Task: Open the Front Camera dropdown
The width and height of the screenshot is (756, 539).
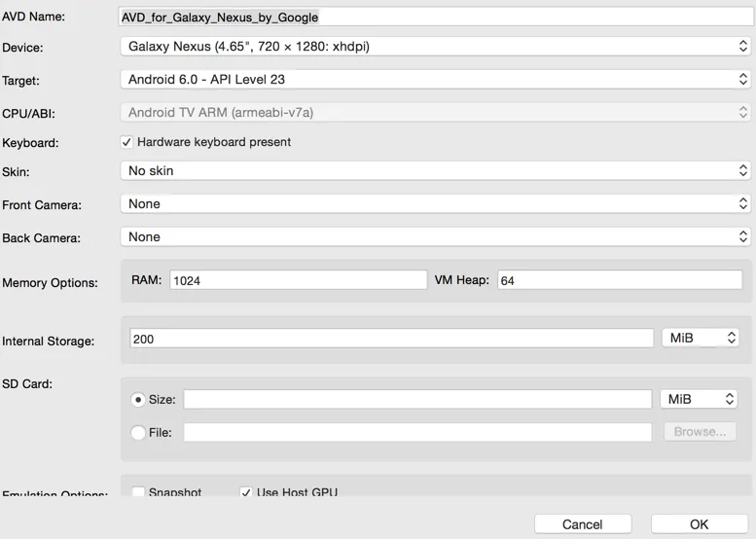Action: point(435,204)
